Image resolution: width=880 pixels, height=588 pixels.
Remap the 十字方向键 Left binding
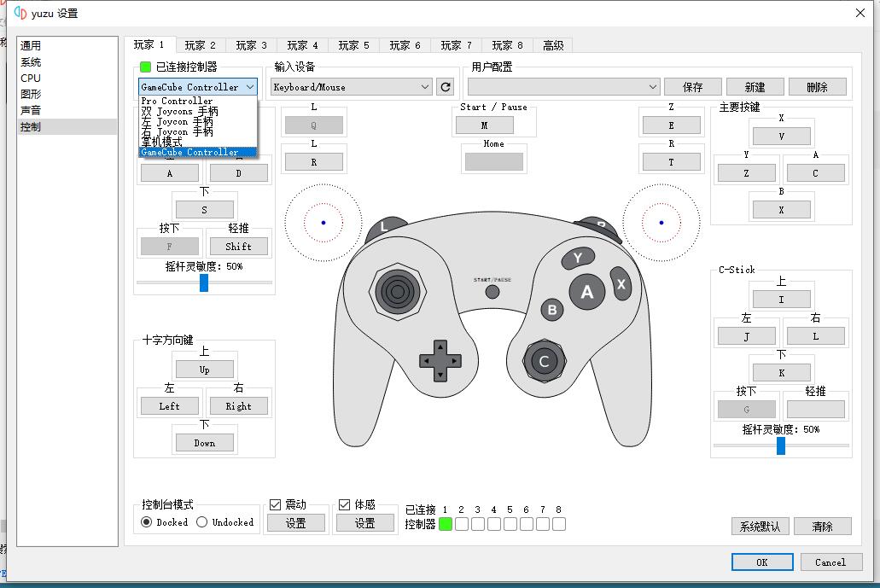point(170,405)
